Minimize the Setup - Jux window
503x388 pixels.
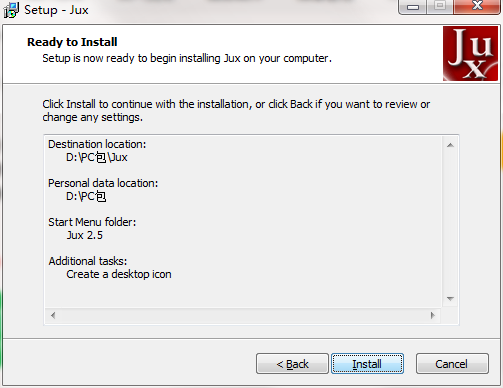pos(413,7)
